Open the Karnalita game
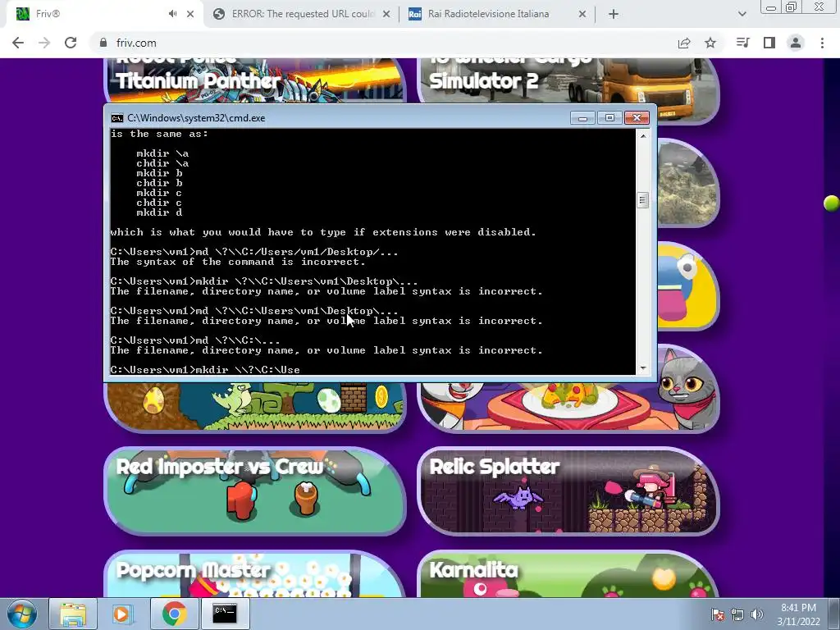The width and height of the screenshot is (840, 630). pos(568,574)
